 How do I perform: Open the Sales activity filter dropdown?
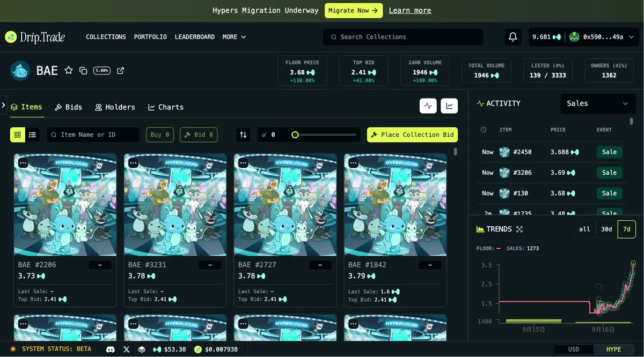[597, 103]
